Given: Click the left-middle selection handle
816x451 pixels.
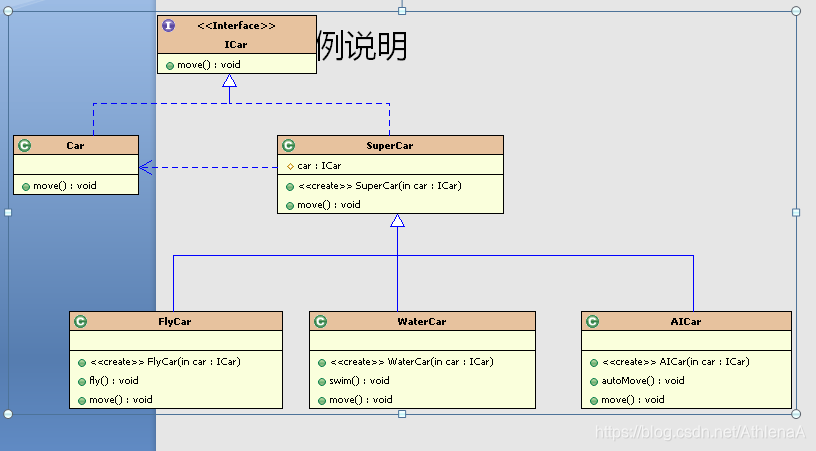Looking at the screenshot, I should [8, 212].
